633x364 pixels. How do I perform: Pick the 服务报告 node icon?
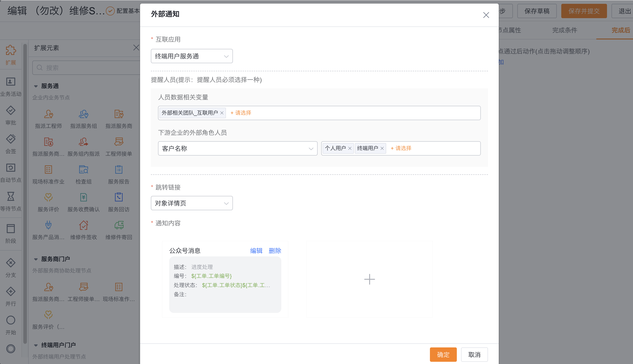119,169
